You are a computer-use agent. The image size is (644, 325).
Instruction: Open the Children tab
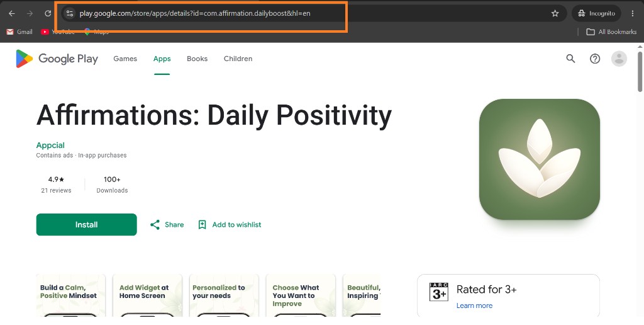coord(238,59)
